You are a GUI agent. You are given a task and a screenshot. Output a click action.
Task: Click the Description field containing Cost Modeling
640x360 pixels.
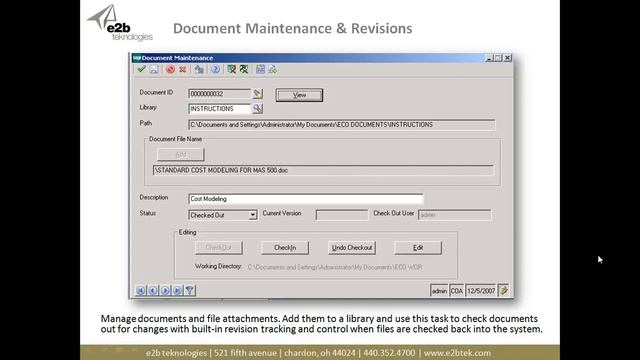coord(306,199)
